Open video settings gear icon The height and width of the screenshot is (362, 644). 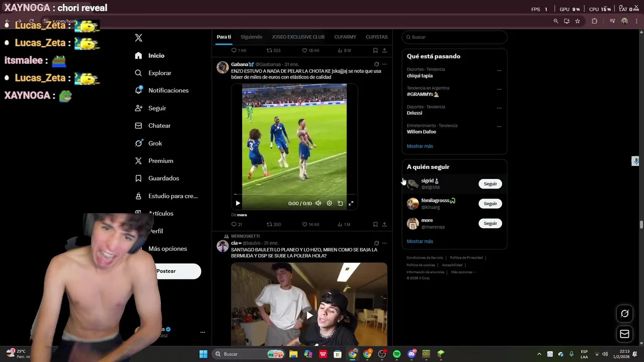pyautogui.click(x=329, y=203)
